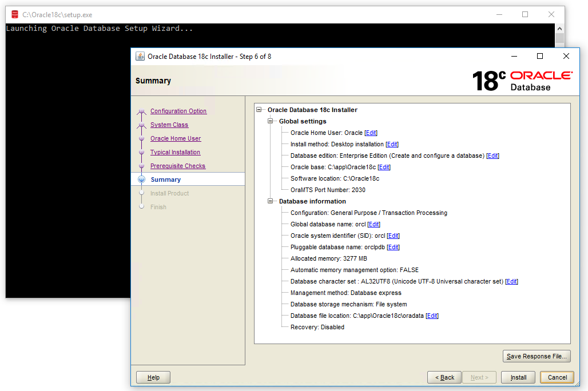
Task: Go to the Prerequisite Checks step
Action: (x=178, y=166)
